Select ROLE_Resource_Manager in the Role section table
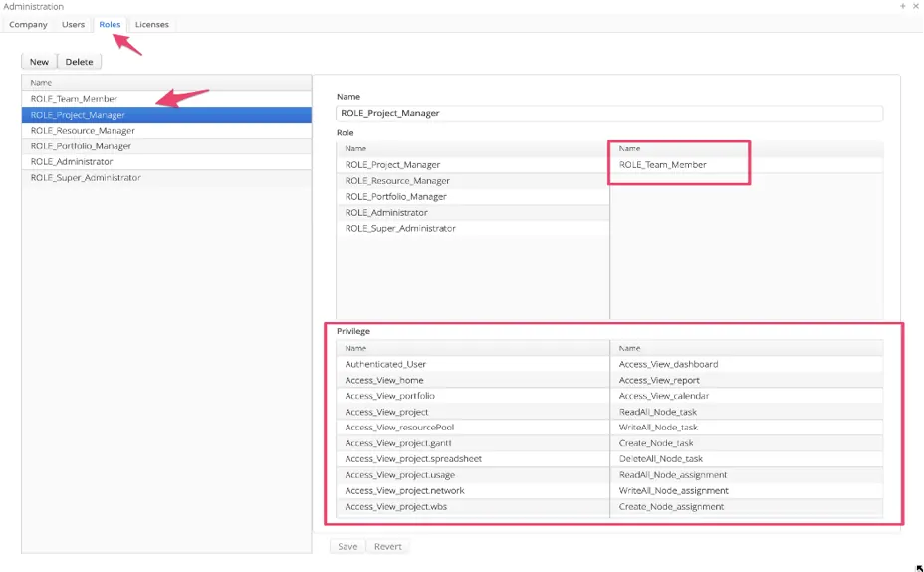 (473, 181)
